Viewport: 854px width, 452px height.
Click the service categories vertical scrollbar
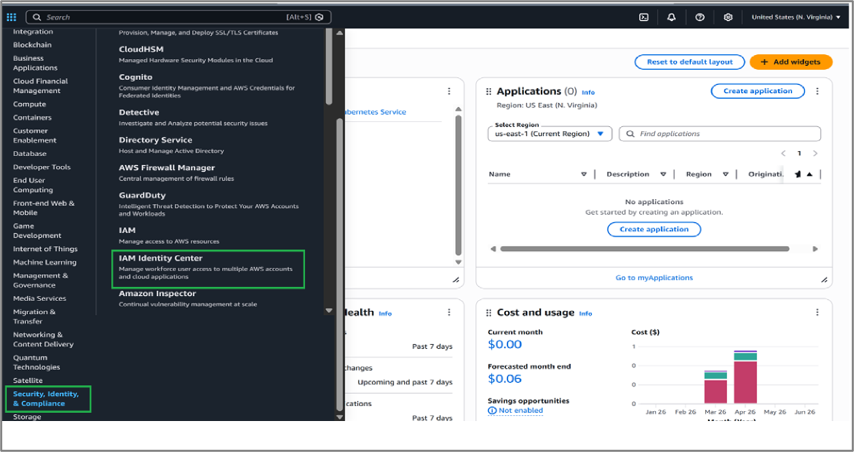pyautogui.click(x=340, y=264)
